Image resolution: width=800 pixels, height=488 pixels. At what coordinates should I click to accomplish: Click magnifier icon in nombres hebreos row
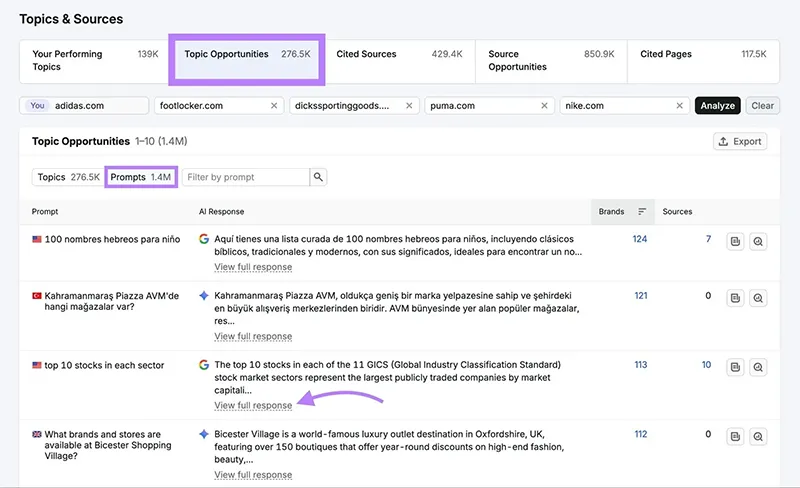[x=758, y=241]
